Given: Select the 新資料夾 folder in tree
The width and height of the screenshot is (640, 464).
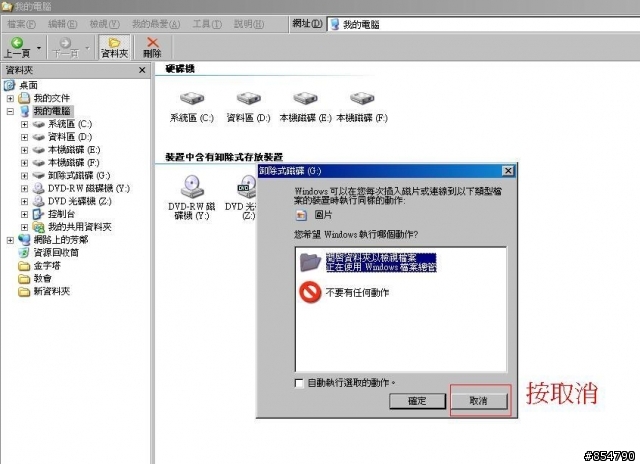Looking at the screenshot, I should [x=24, y=291].
